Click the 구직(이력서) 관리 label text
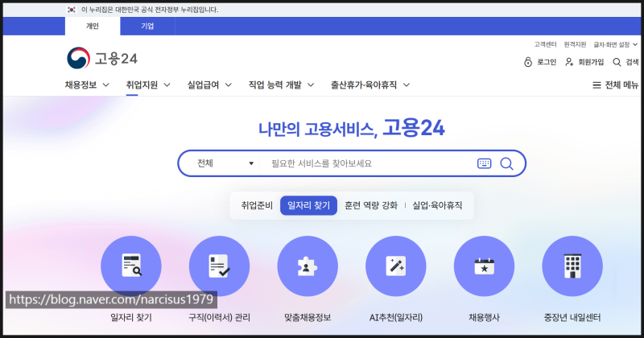This screenshot has width=644, height=338. [x=219, y=317]
